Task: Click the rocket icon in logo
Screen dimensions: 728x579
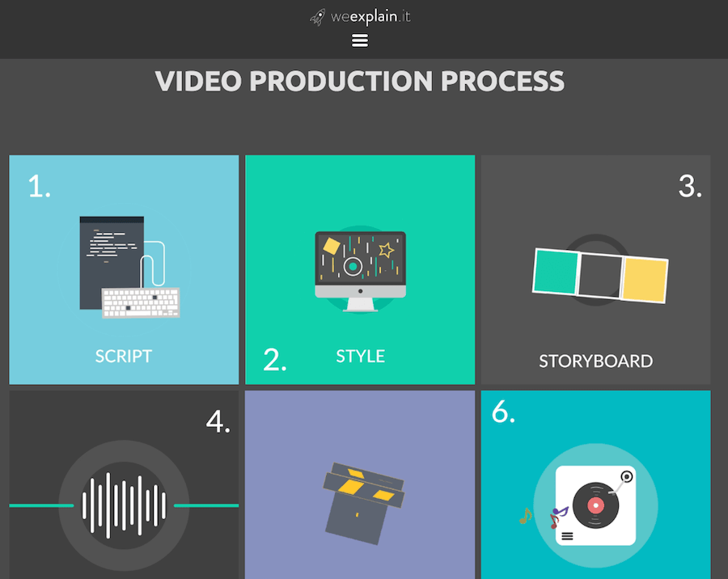Action: (x=318, y=18)
